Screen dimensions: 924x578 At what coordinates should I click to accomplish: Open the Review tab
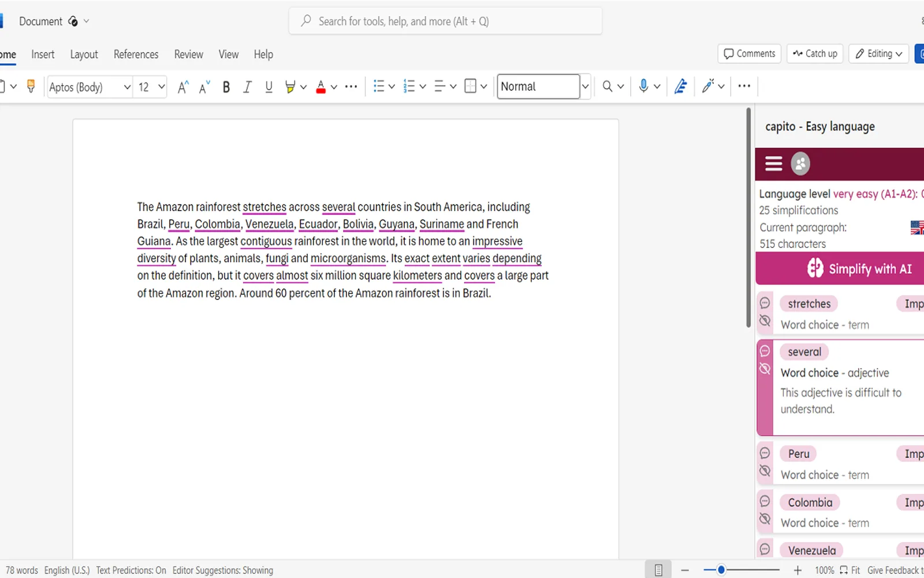point(189,54)
